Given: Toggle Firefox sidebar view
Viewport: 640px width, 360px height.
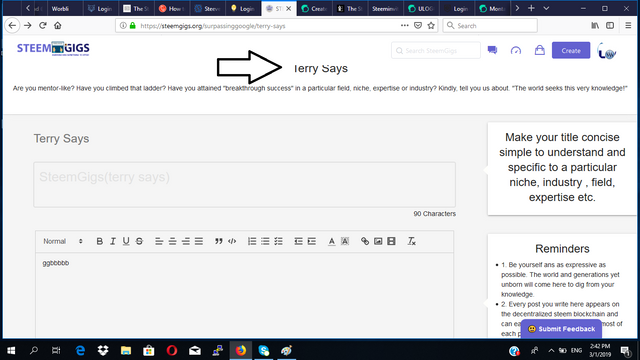Looking at the screenshot, I should coord(610,25).
